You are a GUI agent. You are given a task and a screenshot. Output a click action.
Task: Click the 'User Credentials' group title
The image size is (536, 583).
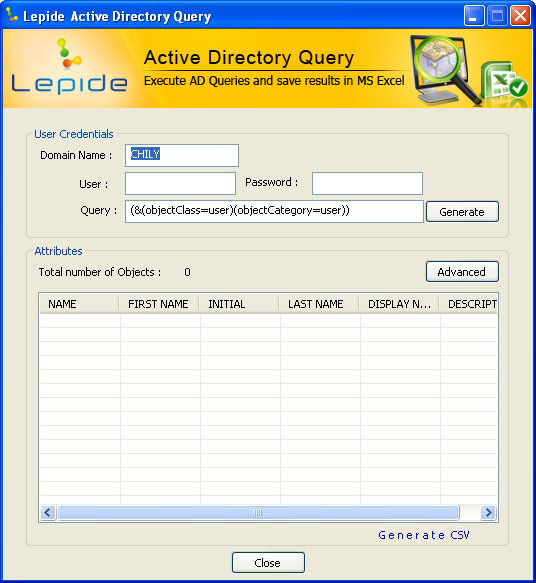[x=74, y=134]
